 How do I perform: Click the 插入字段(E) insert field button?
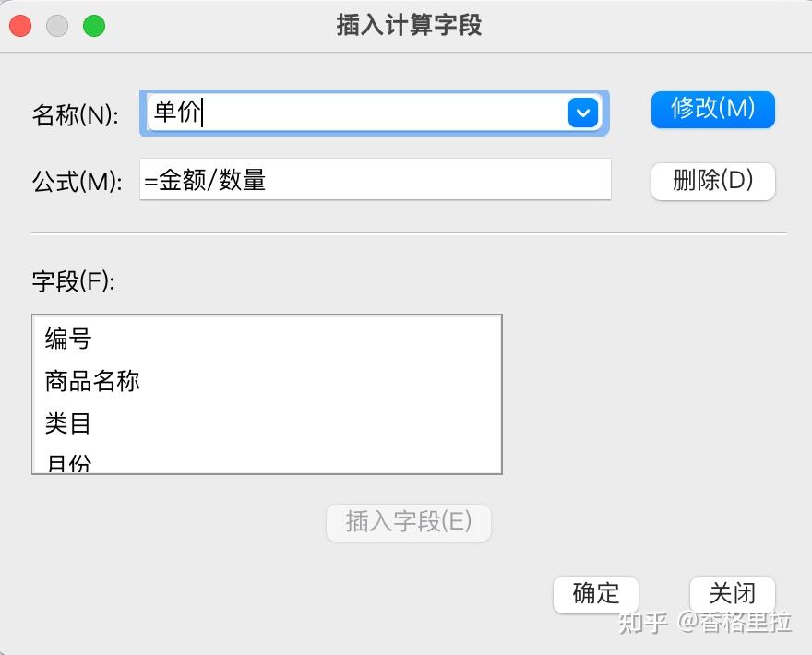point(409,522)
